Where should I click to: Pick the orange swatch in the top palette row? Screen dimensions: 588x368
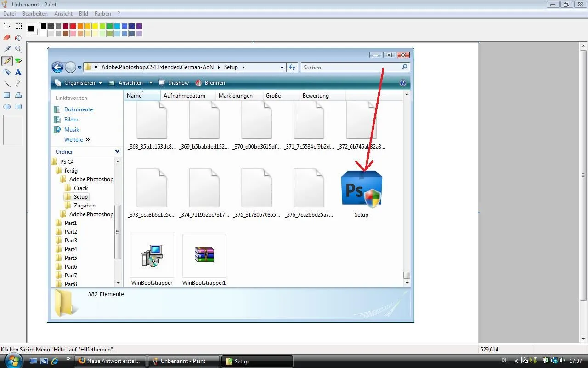80,26
